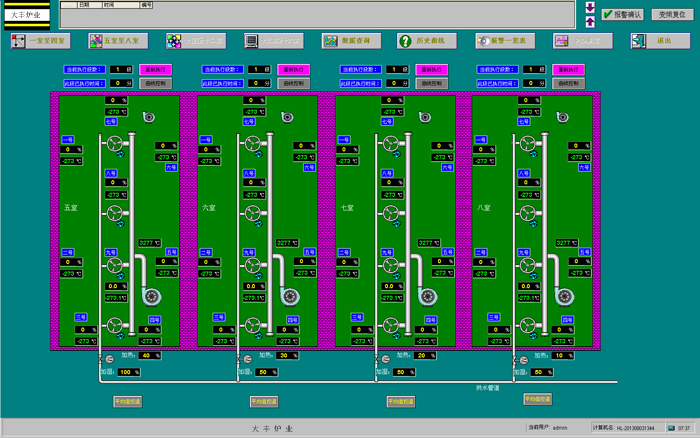Click the gray curve control button above 六室
Screen dimensions: 700x438
tap(293, 83)
